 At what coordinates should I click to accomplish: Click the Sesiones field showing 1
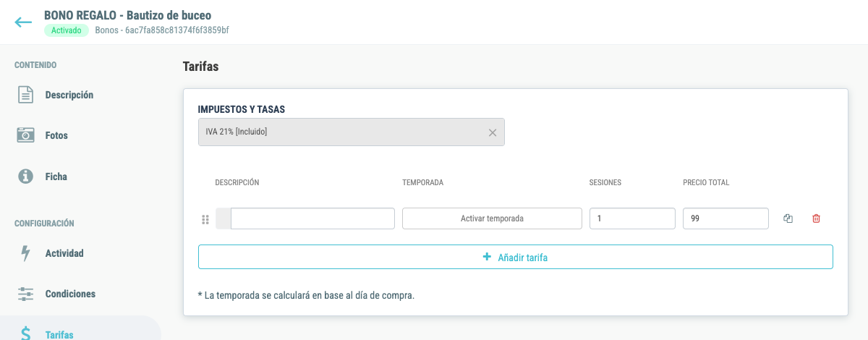[x=632, y=218]
